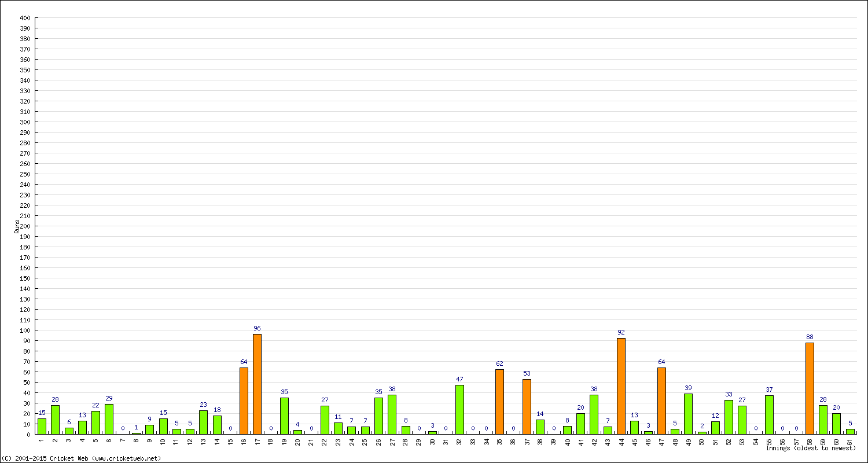Click the innings 42 green bar with 38 runs
Viewport: 868px width, 463px height.
[x=594, y=414]
